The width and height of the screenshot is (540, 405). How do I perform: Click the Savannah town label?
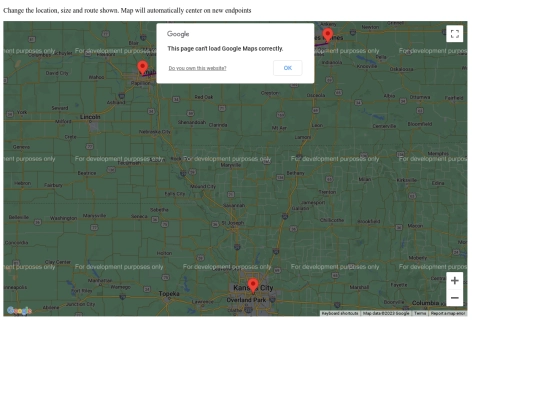(234, 205)
